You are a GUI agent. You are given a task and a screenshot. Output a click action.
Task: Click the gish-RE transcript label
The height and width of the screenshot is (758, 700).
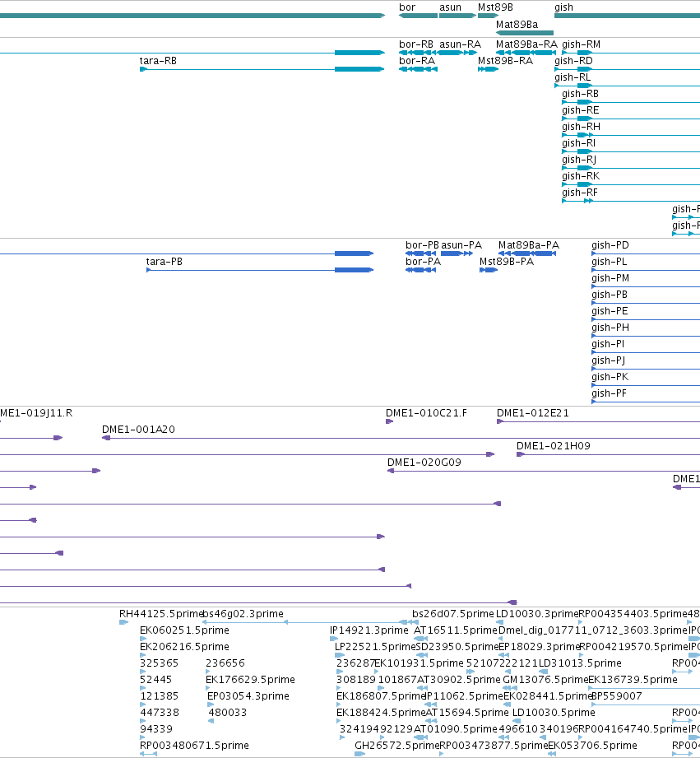coord(580,109)
